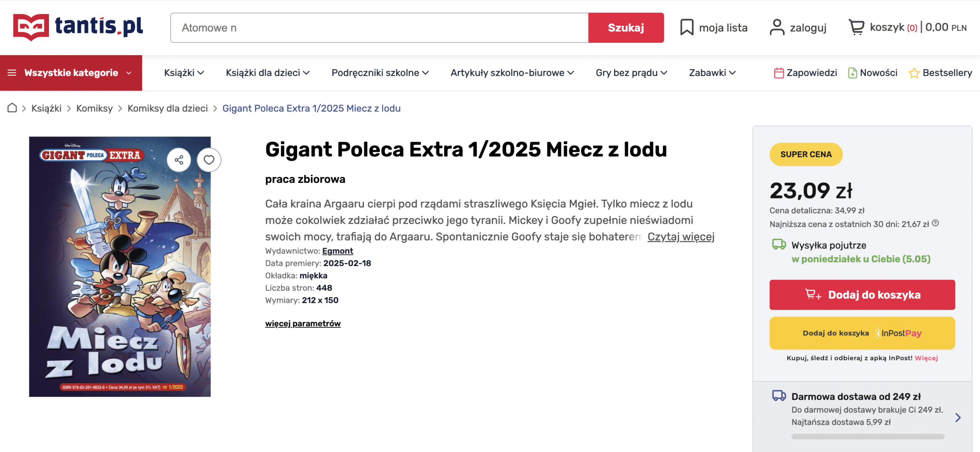Click praca zbiorowa author text
The height and width of the screenshot is (452, 980).
click(x=305, y=179)
